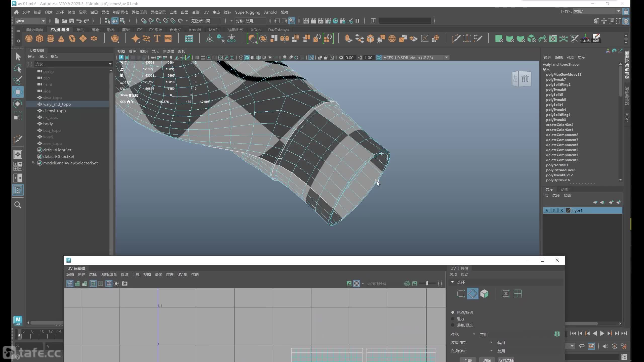Click the 清除 button in UV toolkit

pos(487,360)
